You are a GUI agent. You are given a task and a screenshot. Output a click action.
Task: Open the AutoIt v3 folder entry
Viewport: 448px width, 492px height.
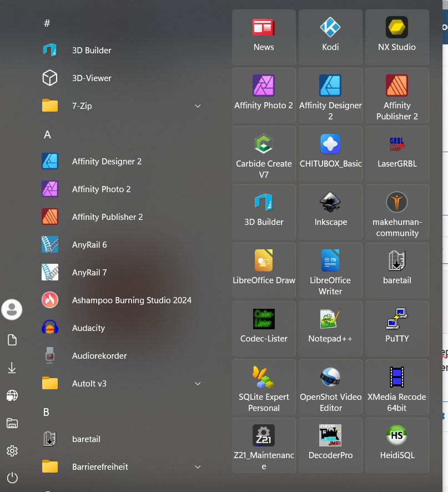click(122, 383)
